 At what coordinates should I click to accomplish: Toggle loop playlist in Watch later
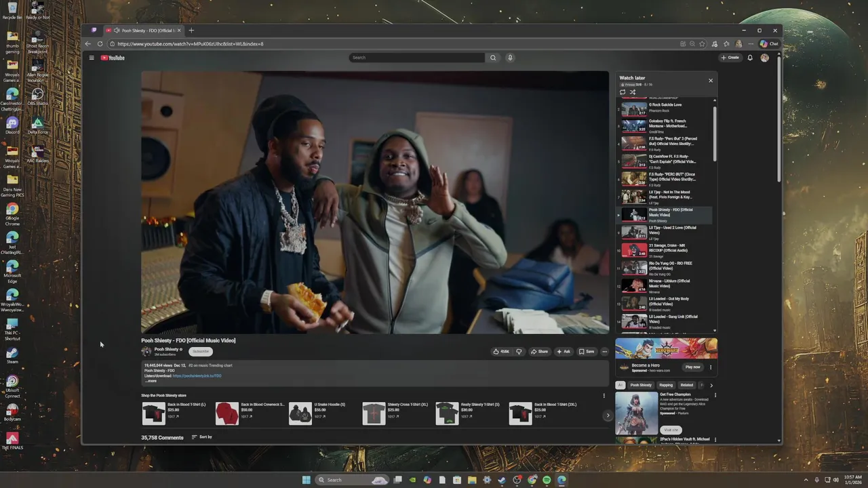tap(623, 92)
